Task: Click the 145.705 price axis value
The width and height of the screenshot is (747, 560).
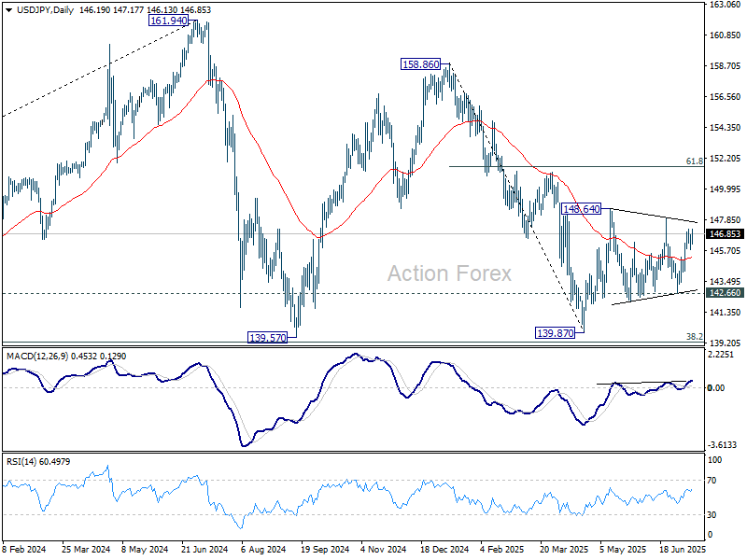Action: [x=725, y=250]
